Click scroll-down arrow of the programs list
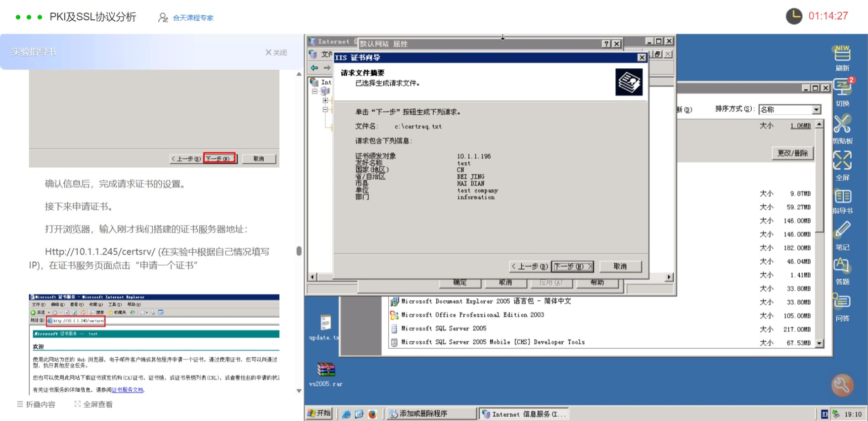Screen dimensions: 868x421 tap(819, 343)
